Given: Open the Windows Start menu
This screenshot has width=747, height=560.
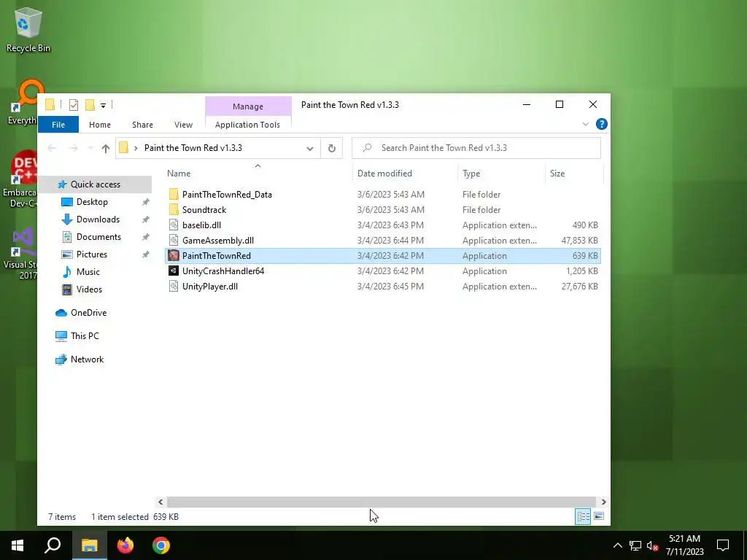Looking at the screenshot, I should 18,545.
